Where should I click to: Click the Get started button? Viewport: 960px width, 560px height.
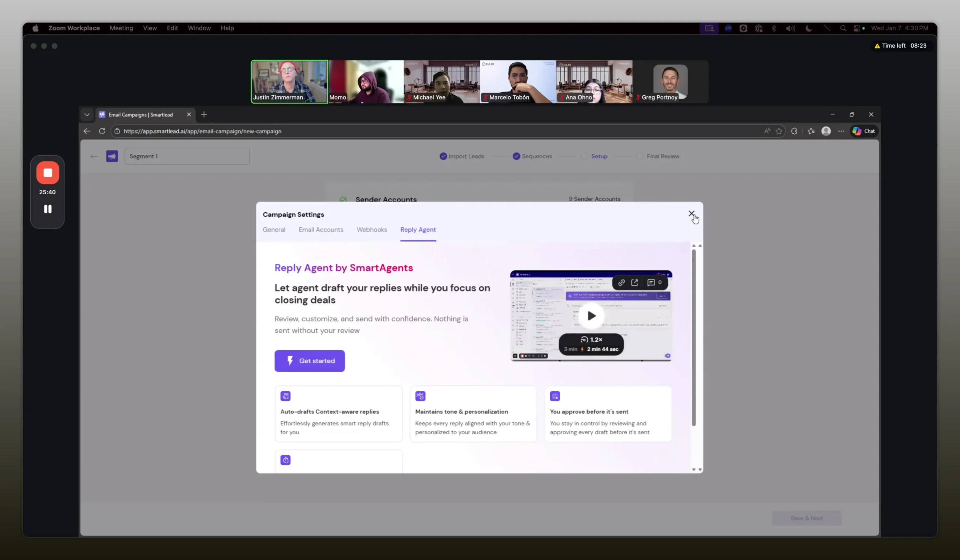309,361
